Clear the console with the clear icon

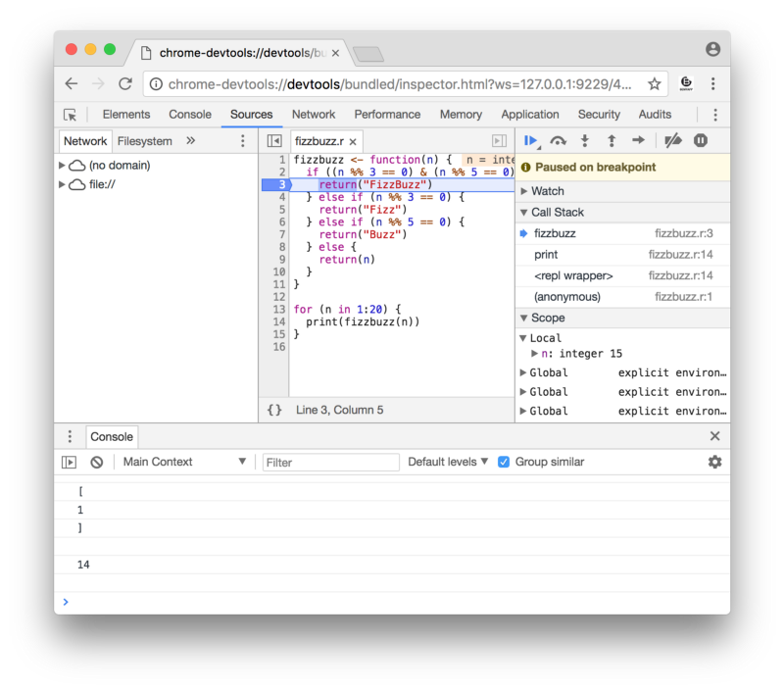click(x=97, y=462)
